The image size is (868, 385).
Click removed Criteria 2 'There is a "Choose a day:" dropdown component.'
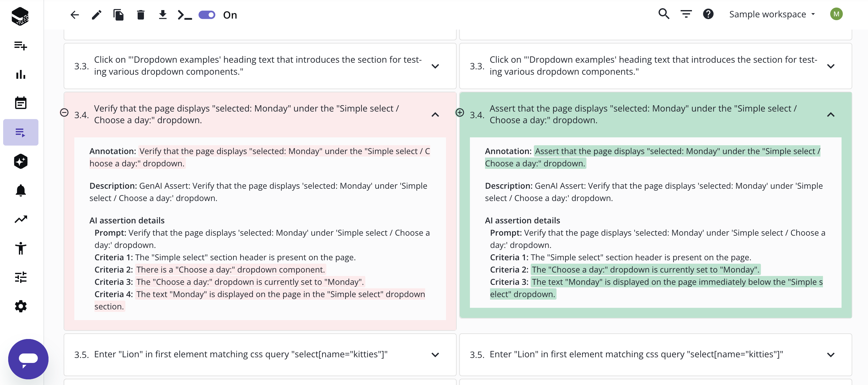click(x=231, y=269)
